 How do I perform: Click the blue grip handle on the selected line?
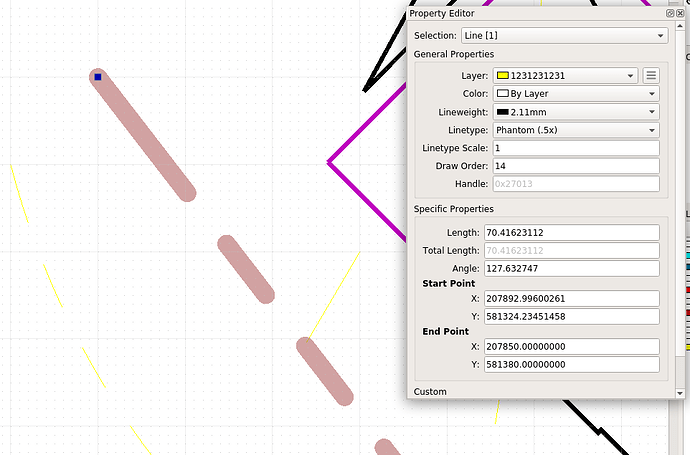point(98,77)
